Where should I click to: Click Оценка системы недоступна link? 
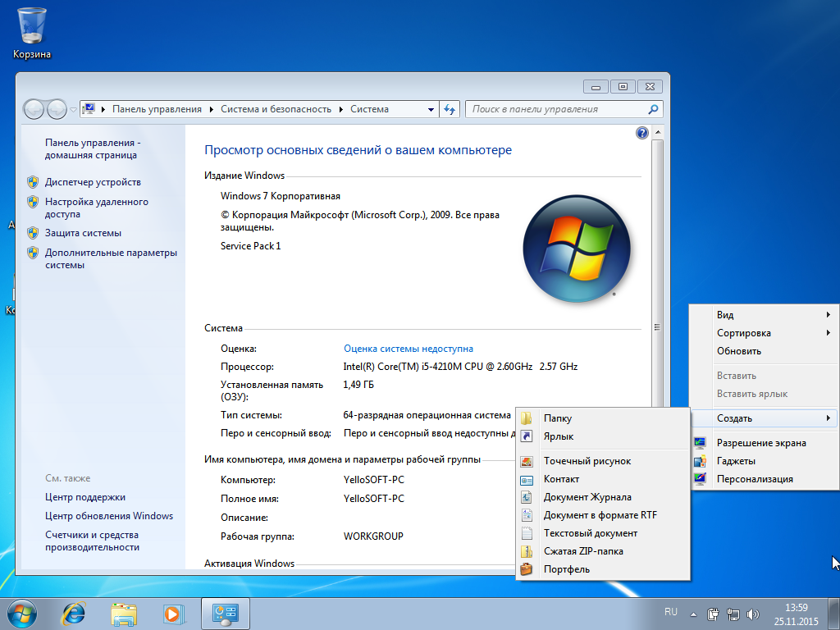409,349
